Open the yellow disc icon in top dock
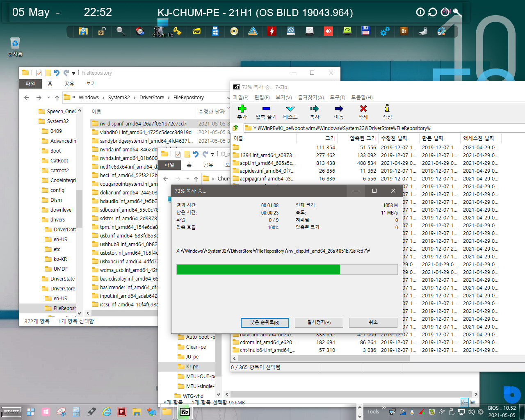This screenshot has height=420, width=525. point(234,31)
